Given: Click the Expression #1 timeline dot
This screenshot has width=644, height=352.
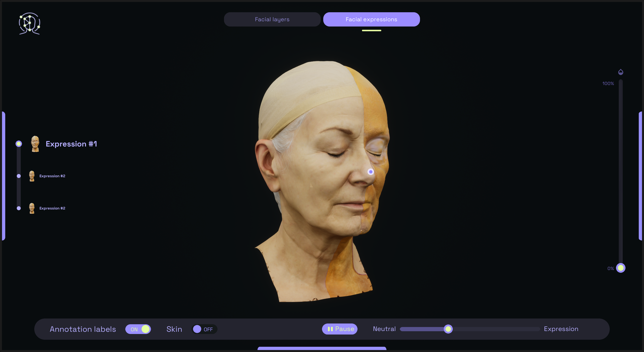Looking at the screenshot, I should pyautogui.click(x=19, y=144).
